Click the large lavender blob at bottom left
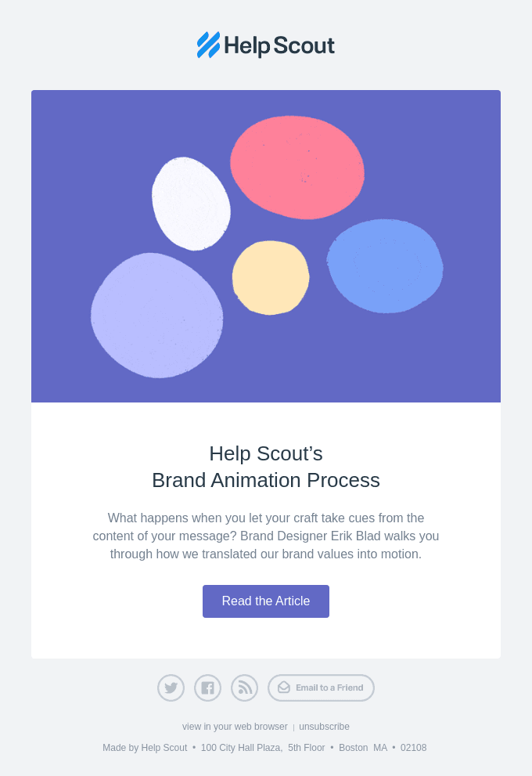The image size is (532, 776). click(x=156, y=315)
